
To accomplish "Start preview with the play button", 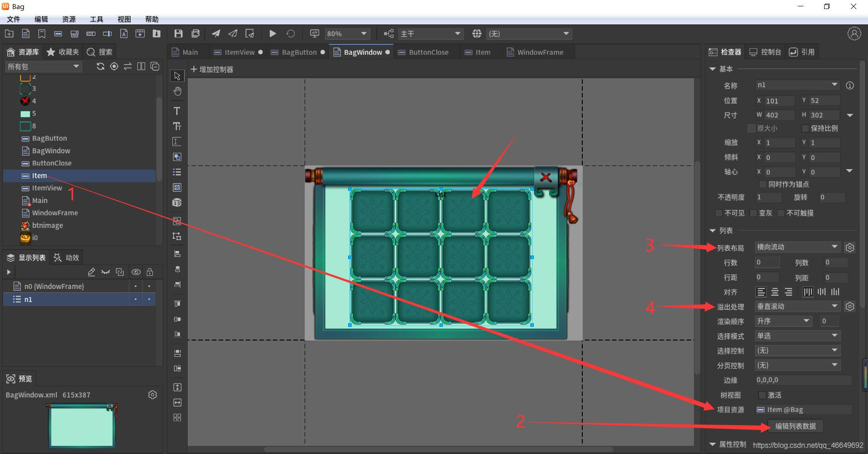I will tap(273, 34).
